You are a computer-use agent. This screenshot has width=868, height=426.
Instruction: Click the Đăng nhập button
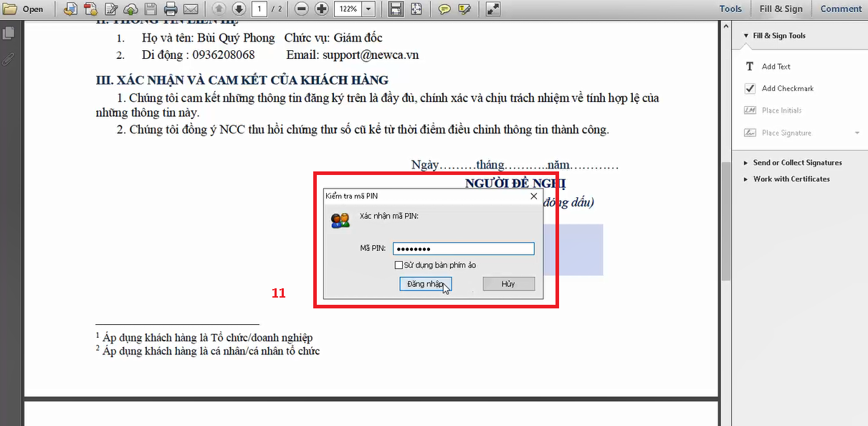tap(425, 284)
